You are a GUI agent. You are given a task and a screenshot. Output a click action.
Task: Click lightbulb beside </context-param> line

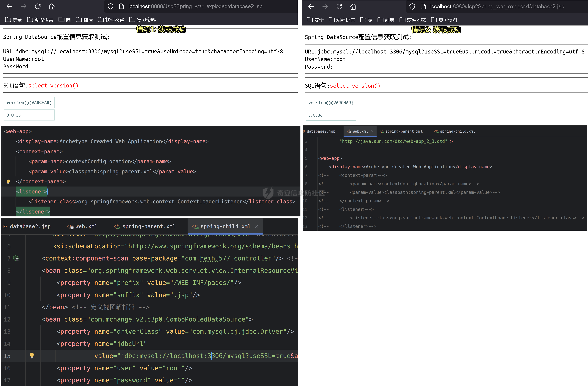click(x=8, y=182)
